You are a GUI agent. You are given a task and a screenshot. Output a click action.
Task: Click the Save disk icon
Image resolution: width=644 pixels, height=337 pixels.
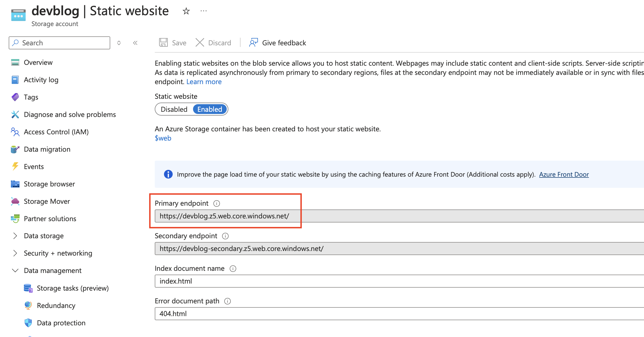coord(163,43)
